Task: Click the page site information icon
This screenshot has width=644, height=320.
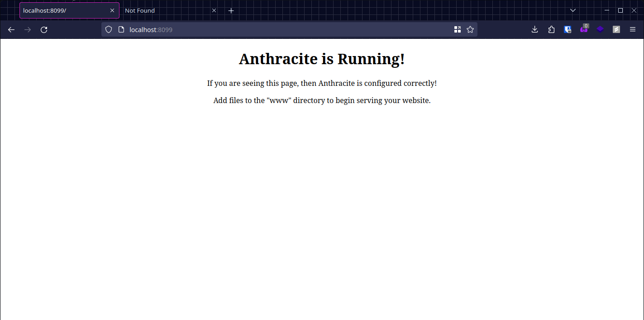Action: (x=121, y=30)
